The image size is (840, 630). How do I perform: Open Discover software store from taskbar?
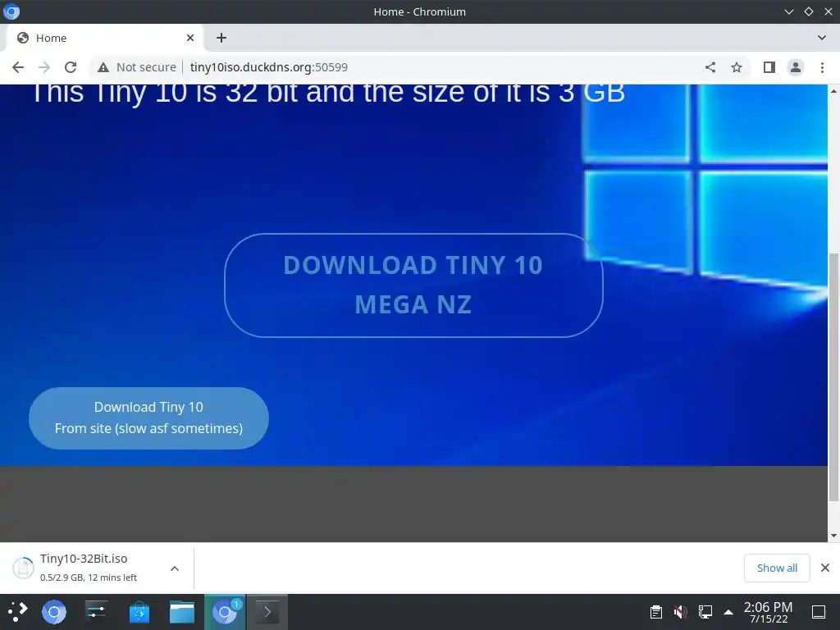[x=139, y=612]
